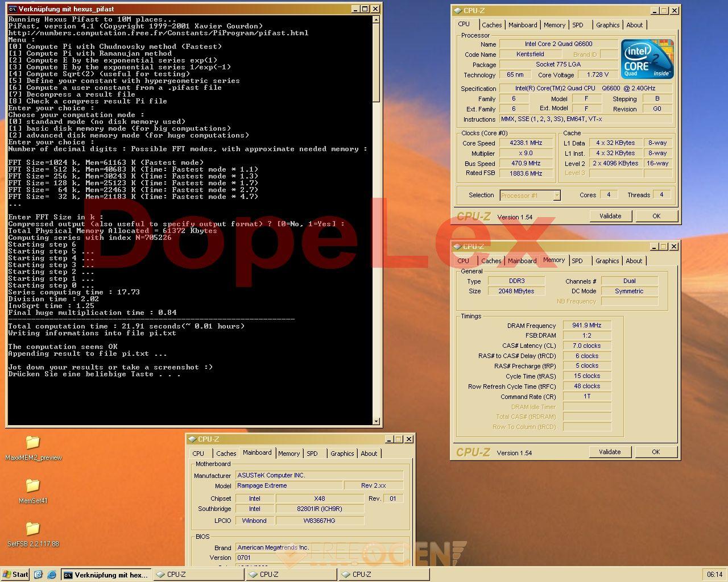Click the Command Rate value 1T
The image size is (728, 582).
click(x=587, y=396)
